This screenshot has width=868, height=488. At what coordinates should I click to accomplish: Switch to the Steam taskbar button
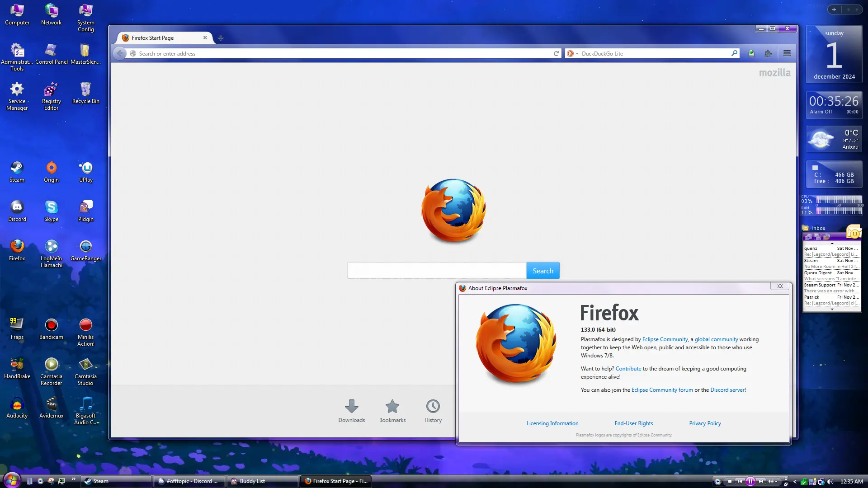tap(116, 481)
